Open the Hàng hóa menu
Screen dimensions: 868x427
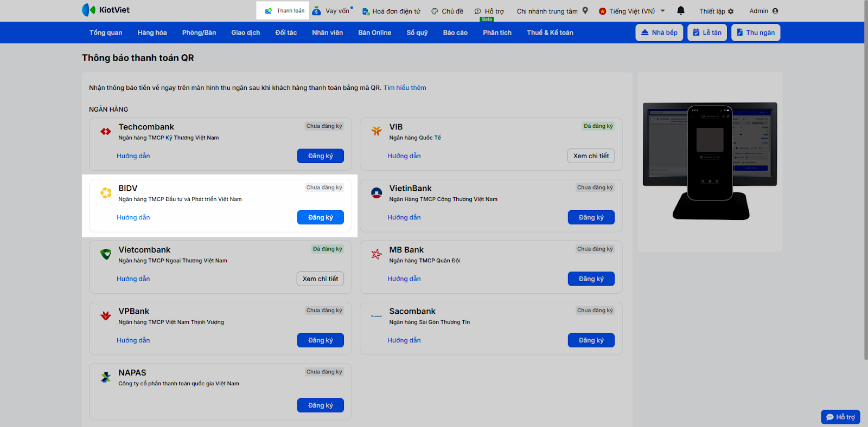(x=152, y=33)
